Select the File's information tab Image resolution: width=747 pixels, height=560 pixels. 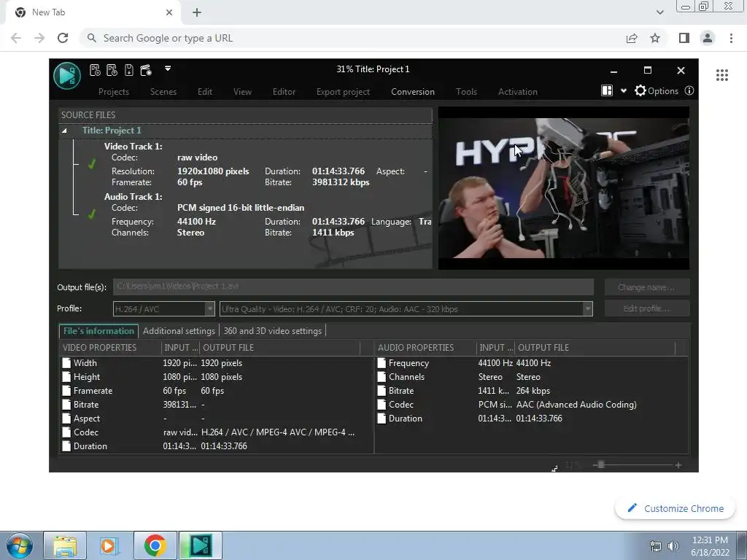[98, 331]
